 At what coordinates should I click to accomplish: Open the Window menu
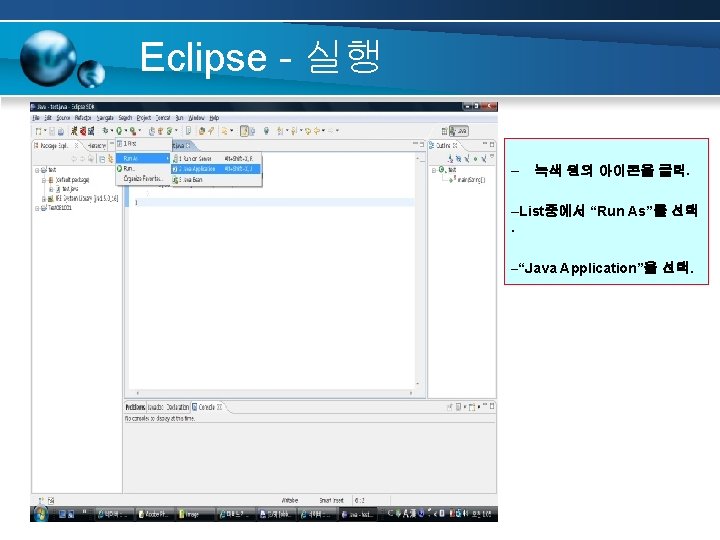(197, 118)
